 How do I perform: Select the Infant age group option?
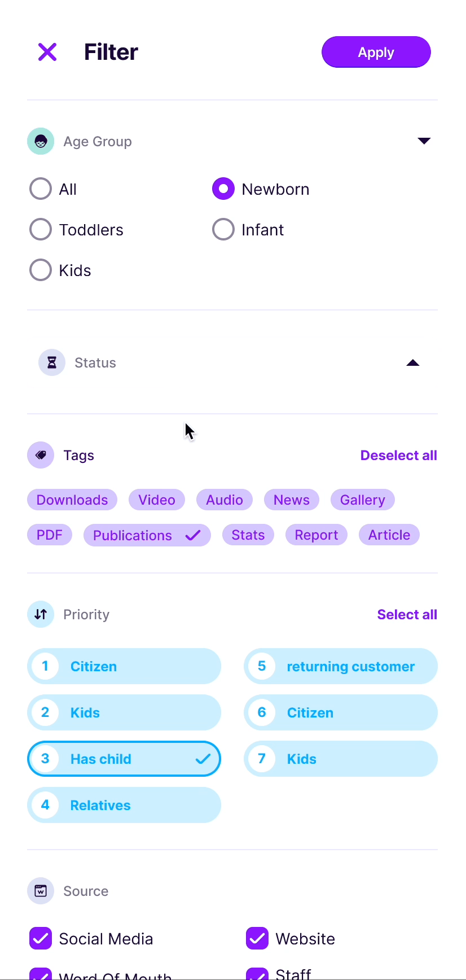pos(223,230)
